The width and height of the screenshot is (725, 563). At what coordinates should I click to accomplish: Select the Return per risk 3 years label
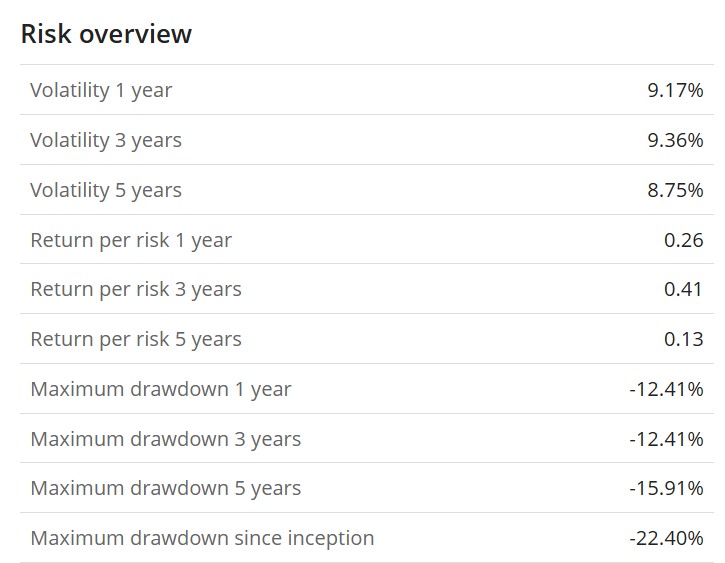[136, 289]
